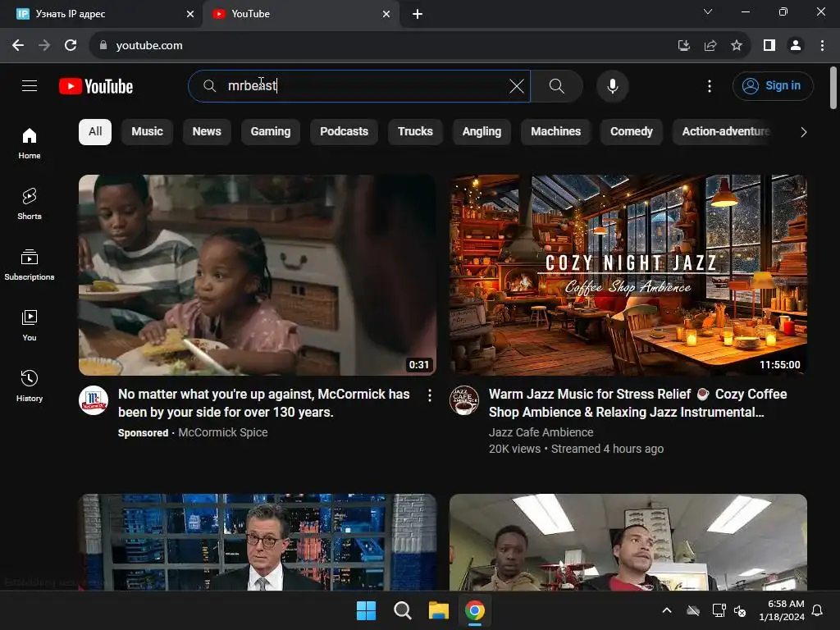This screenshot has width=840, height=630.
Task: Open the two men in store thumbnail
Action: pyautogui.click(x=628, y=542)
